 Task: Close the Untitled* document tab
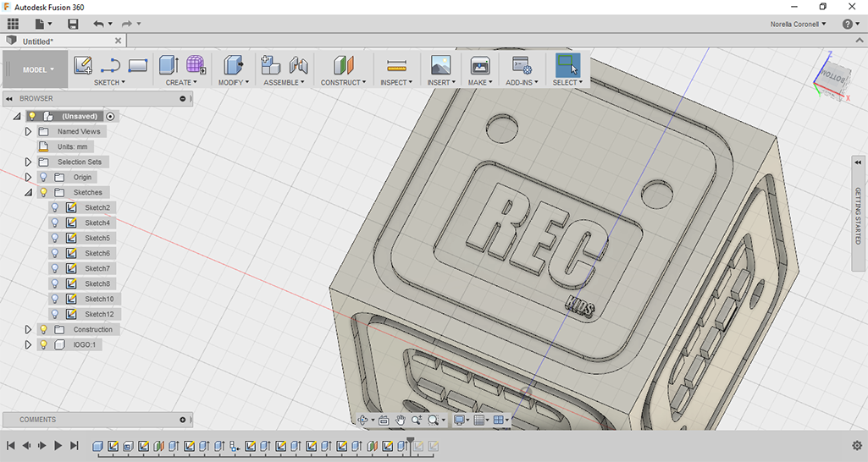pyautogui.click(x=118, y=41)
